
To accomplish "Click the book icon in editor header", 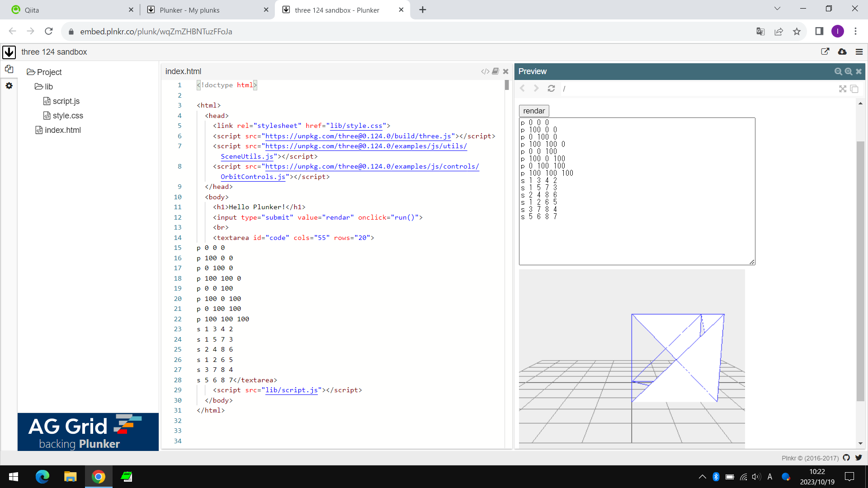I will coord(495,71).
